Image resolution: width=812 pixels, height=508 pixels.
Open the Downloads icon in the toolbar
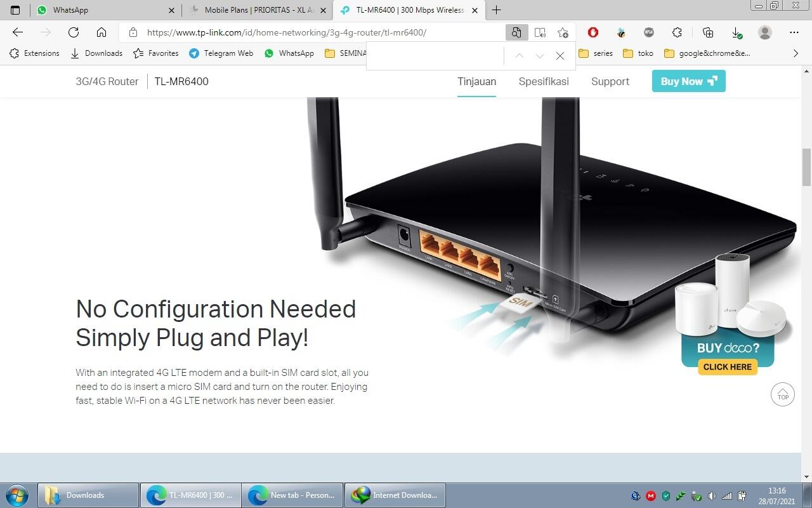pyautogui.click(x=737, y=32)
